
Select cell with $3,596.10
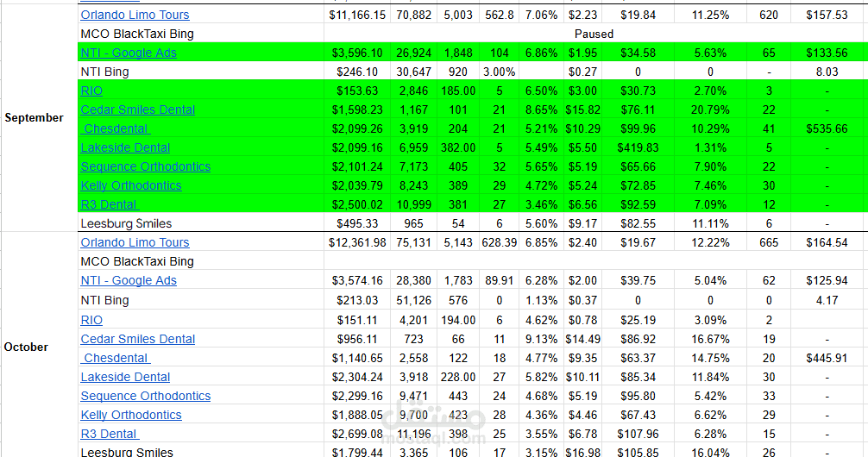(x=357, y=53)
